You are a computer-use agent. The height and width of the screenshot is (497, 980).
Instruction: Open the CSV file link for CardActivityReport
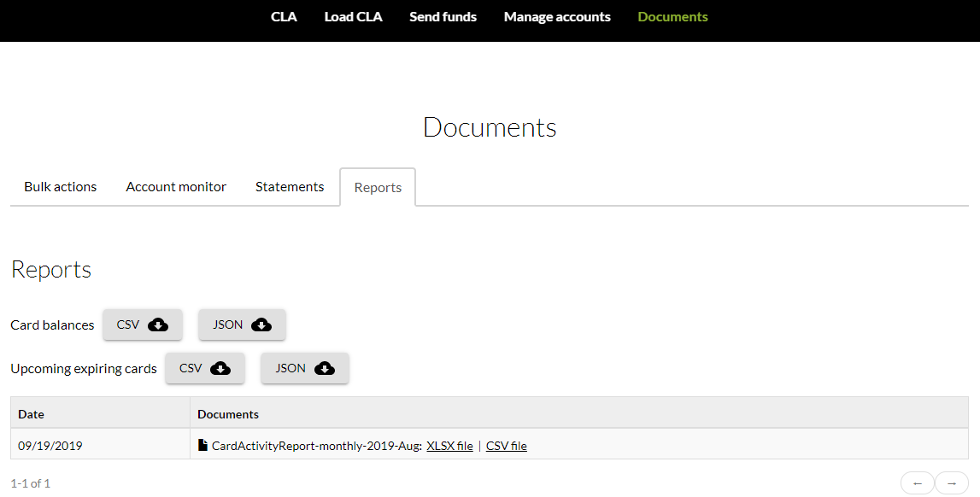[507, 446]
